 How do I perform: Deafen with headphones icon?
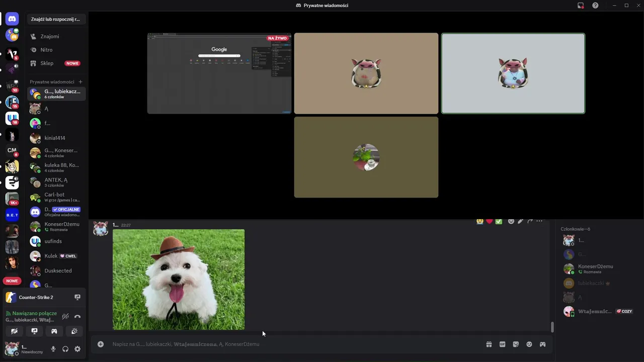click(65, 349)
